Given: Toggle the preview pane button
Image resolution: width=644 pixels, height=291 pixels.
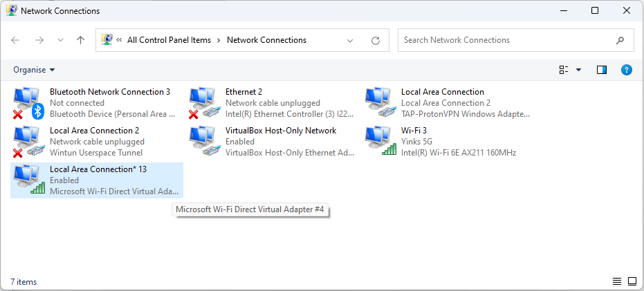Looking at the screenshot, I should 602,70.
